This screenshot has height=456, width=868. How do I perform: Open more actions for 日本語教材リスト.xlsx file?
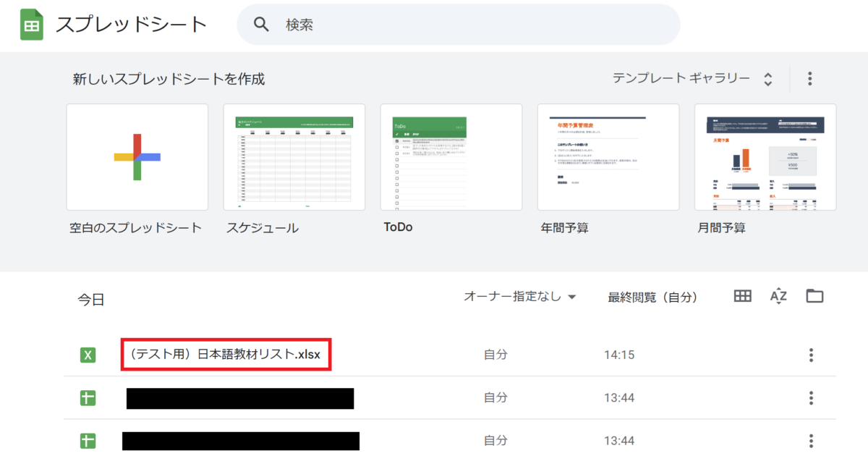click(811, 355)
